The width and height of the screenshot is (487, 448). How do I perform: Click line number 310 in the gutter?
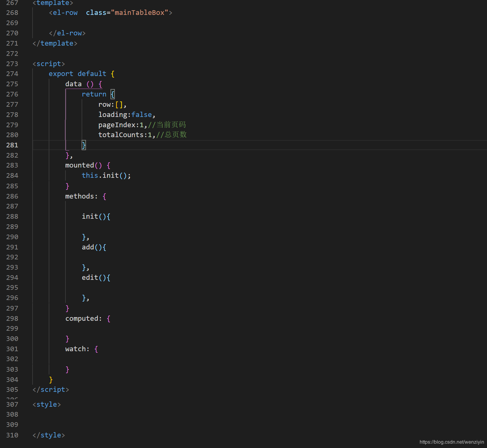[12, 435]
